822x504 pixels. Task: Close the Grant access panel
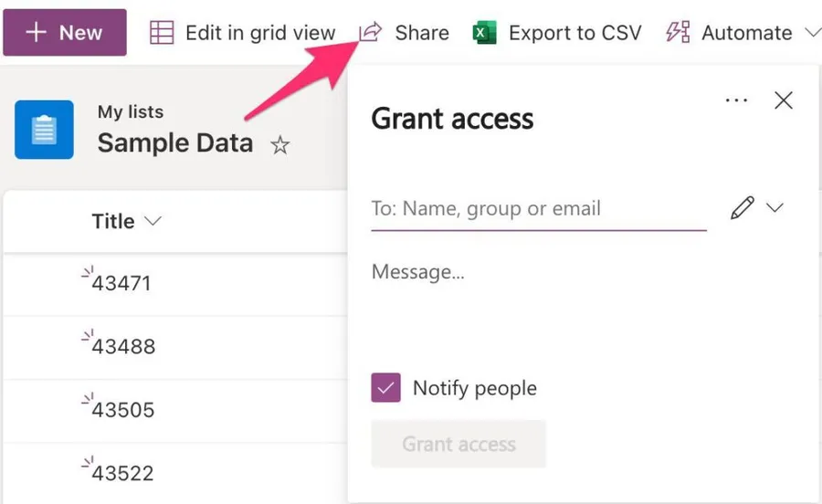783,100
